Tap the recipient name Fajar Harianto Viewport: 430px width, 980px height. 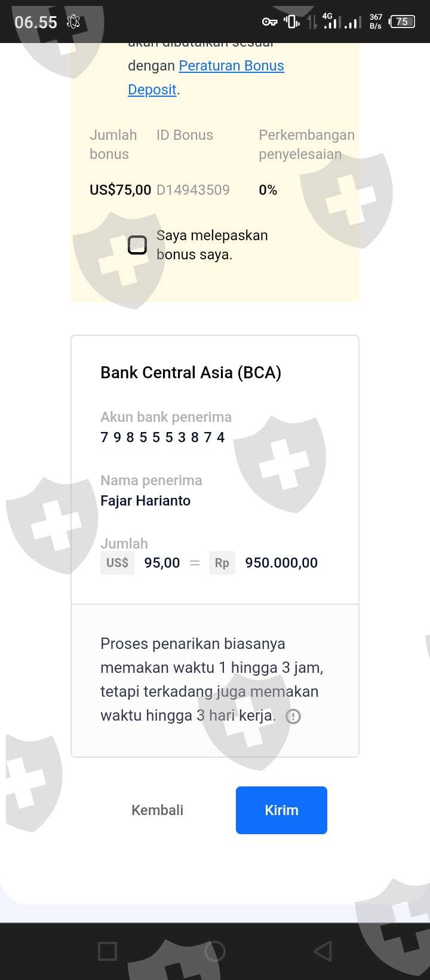(145, 501)
